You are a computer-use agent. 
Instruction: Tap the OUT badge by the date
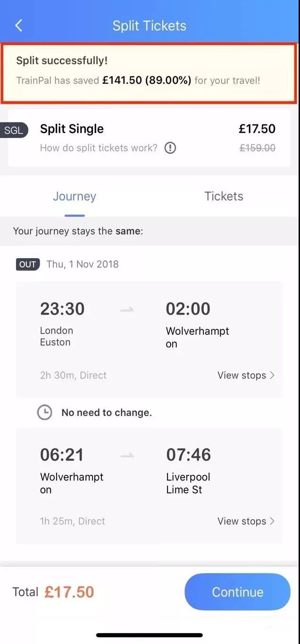(x=28, y=264)
